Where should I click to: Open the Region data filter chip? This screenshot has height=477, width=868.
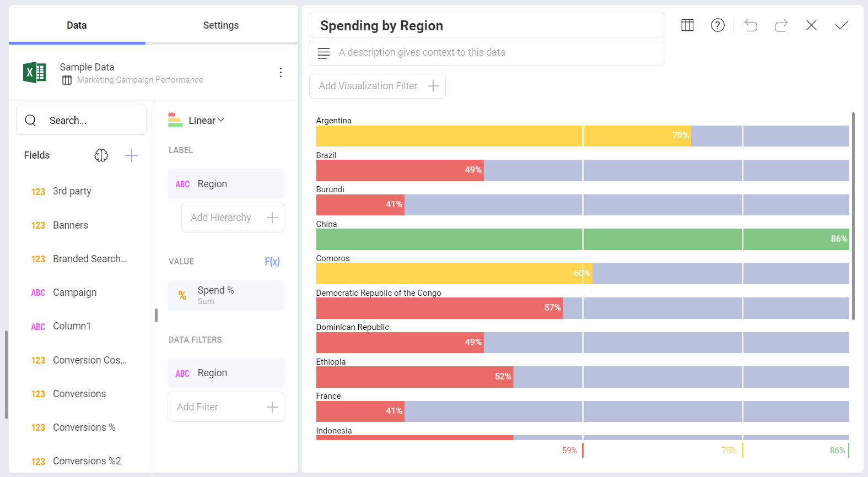(226, 373)
